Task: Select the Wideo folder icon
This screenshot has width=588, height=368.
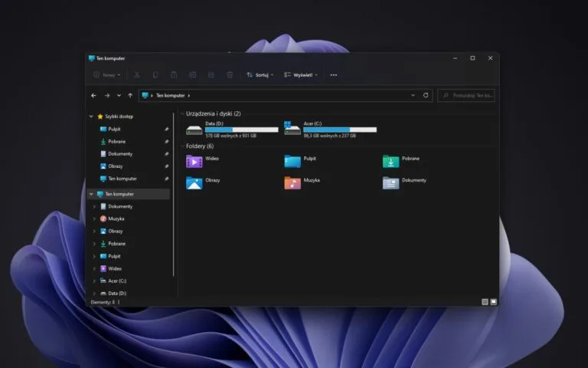Action: (194, 162)
